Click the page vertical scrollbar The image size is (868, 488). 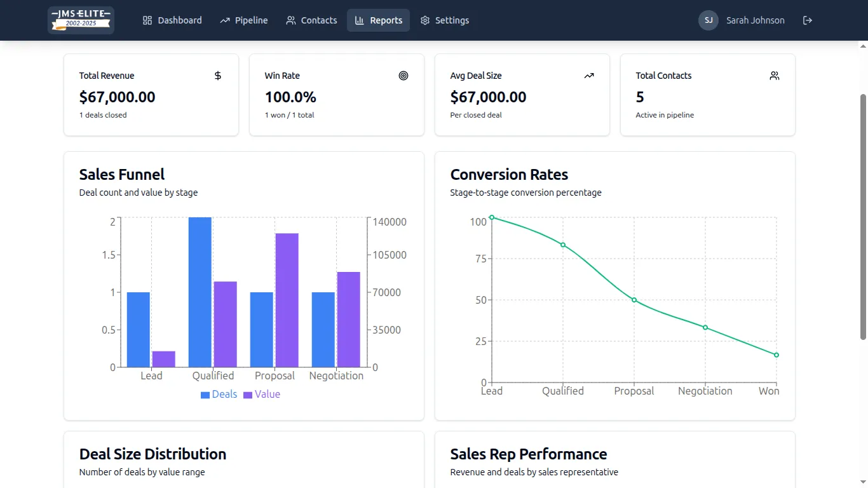point(863,216)
